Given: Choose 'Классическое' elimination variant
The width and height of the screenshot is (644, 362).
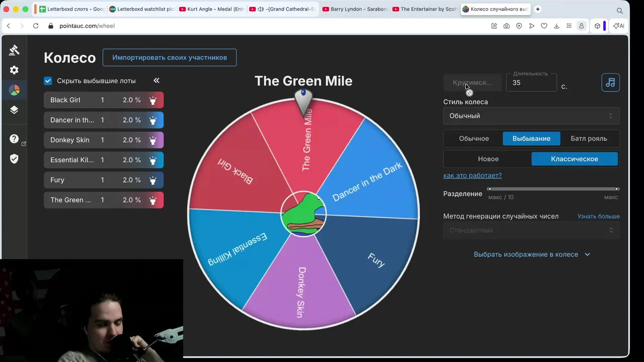Looking at the screenshot, I should pos(575,159).
